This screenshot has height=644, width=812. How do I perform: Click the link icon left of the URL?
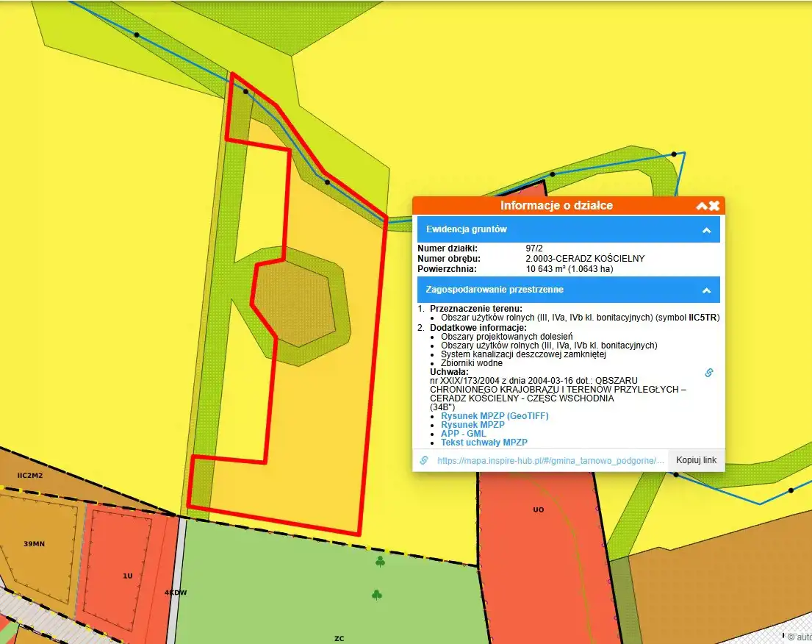click(x=424, y=460)
